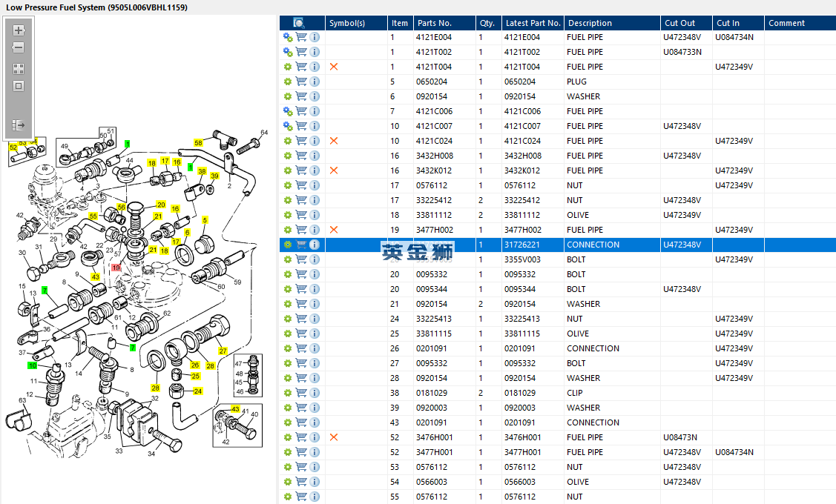Select yellow callout 58 on diagram
836x504 pixels.
click(x=198, y=143)
